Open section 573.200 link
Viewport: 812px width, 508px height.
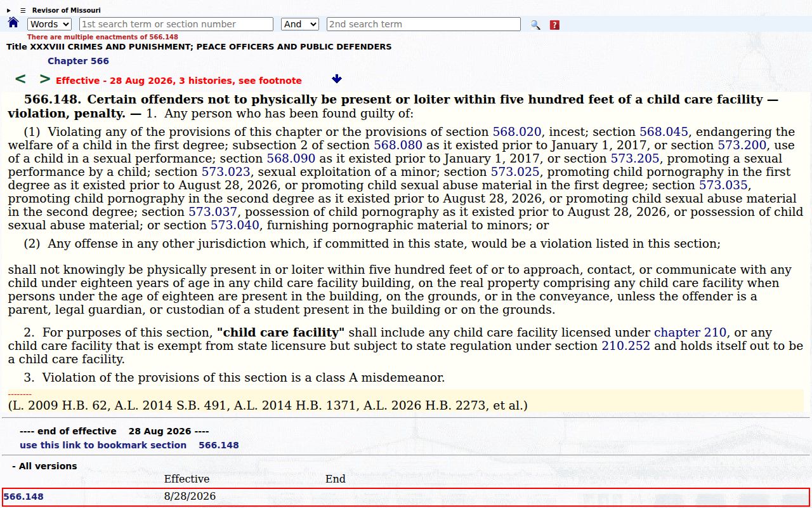[742, 145]
